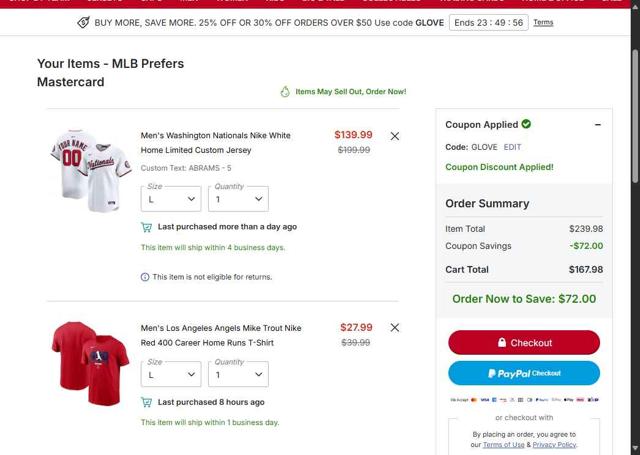This screenshot has width=640, height=455.
Task: Click the green coupon applied checkmark icon
Action: tap(527, 125)
